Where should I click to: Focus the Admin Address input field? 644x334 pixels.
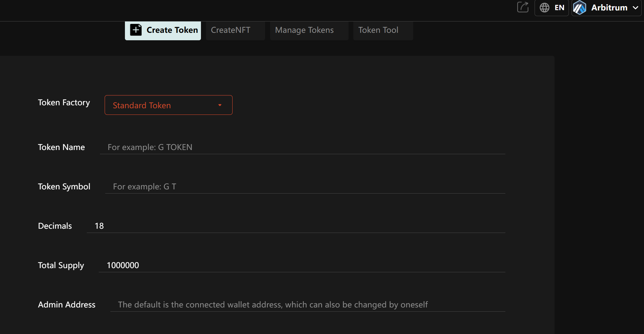[308, 305]
